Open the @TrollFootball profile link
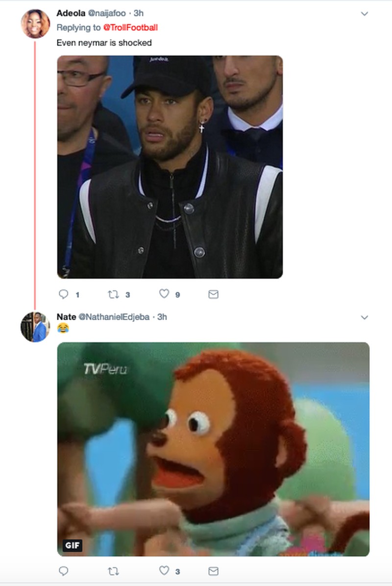Viewport: 392px width, 586px height. [x=130, y=27]
